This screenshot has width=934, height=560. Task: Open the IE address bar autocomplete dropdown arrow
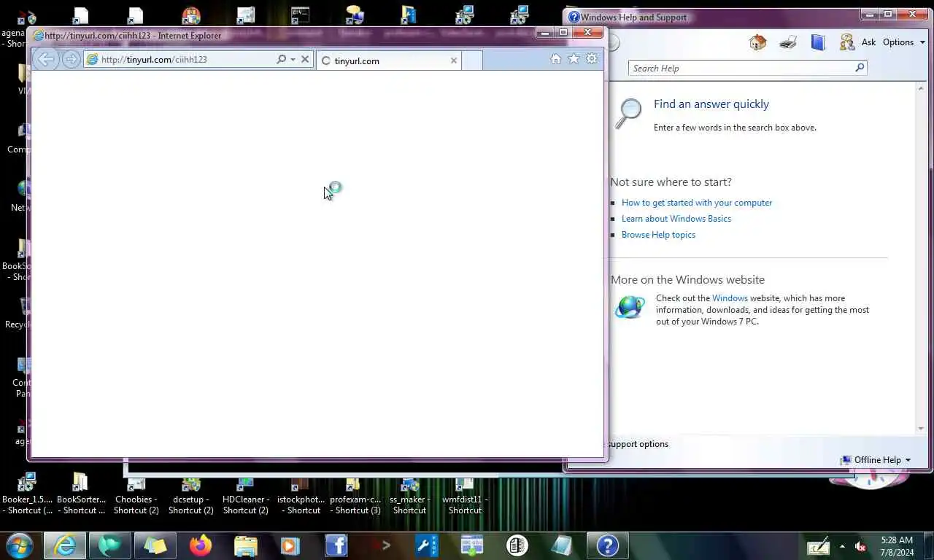(x=293, y=60)
